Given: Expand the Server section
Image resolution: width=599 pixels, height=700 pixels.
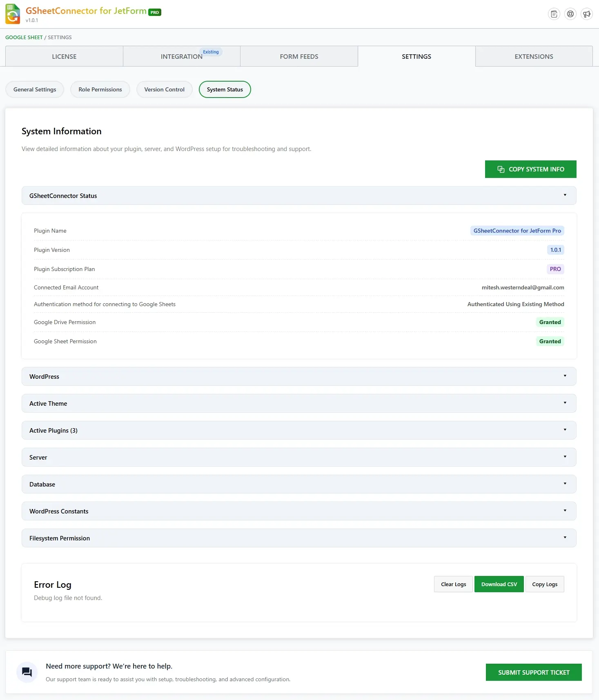Looking at the screenshot, I should 299,457.
